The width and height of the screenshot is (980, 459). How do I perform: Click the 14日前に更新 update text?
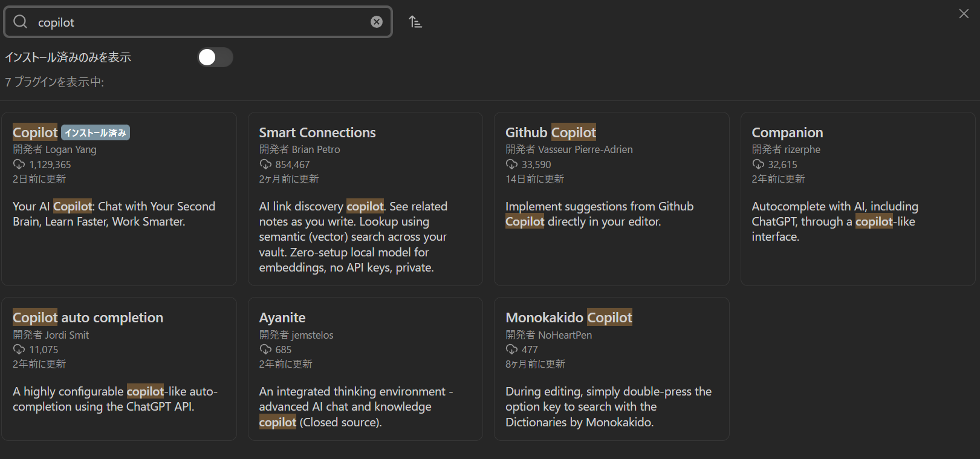coord(534,179)
